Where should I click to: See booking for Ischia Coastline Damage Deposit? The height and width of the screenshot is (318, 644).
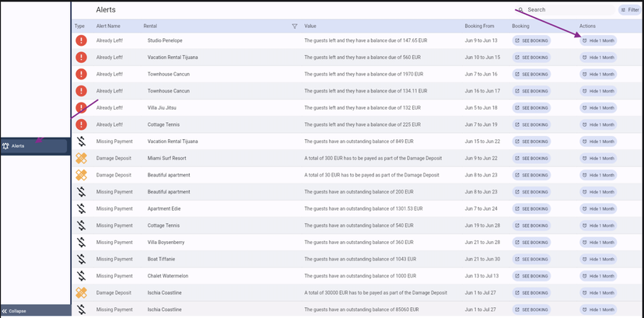tap(531, 292)
